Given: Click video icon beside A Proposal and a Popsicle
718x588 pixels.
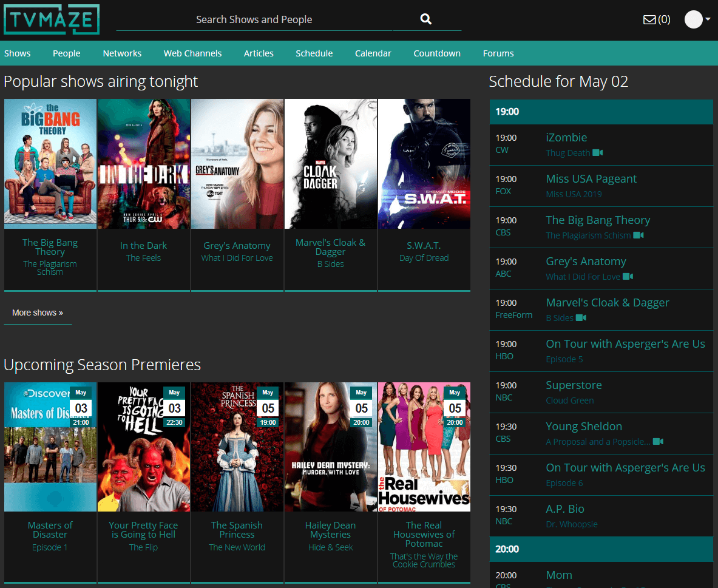Looking at the screenshot, I should coord(658,442).
